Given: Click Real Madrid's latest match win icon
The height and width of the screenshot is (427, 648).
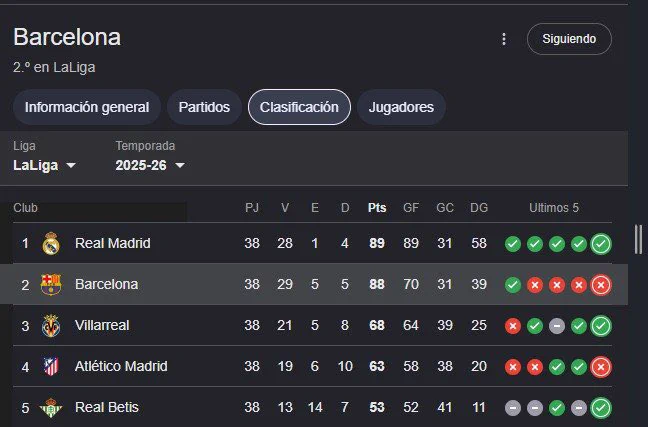Looking at the screenshot, I should point(601,244).
